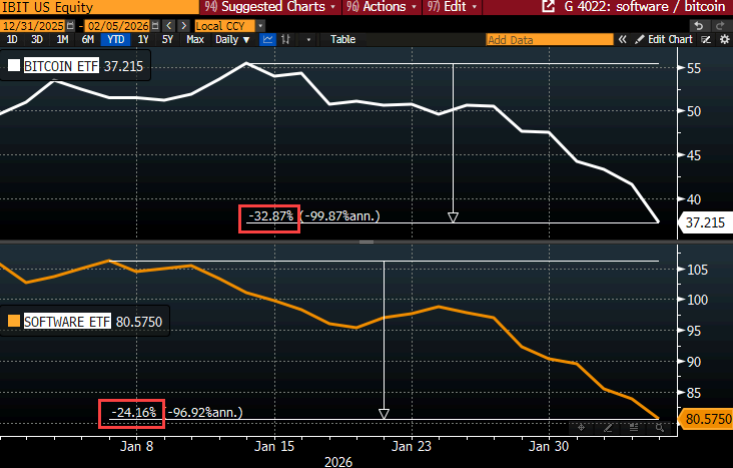
Task: Select the YTD time range
Action: [115, 40]
